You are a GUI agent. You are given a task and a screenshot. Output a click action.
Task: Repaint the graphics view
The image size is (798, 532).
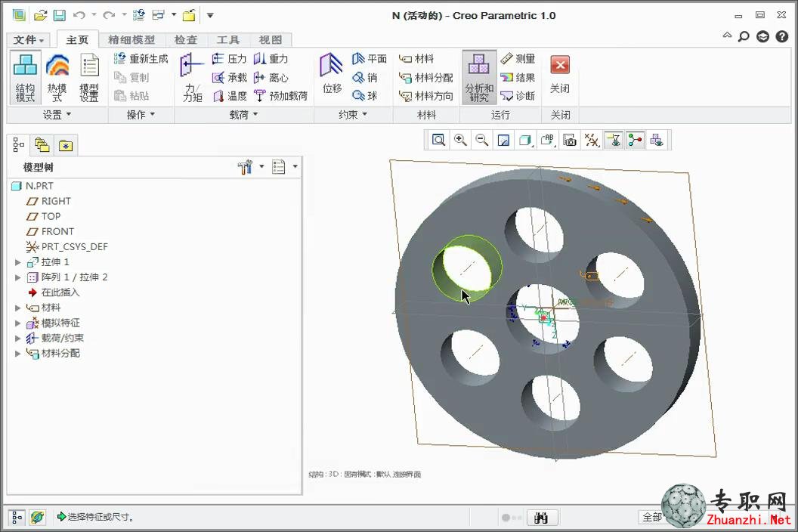click(x=504, y=140)
